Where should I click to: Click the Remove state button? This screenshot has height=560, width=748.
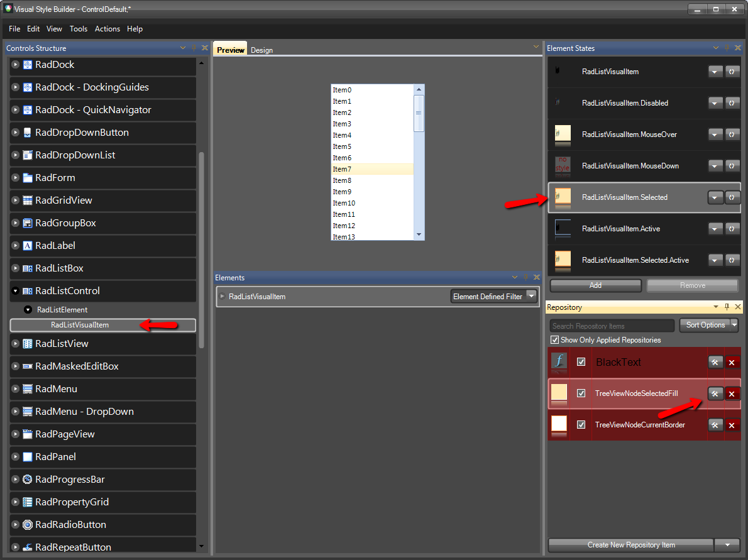tap(693, 285)
